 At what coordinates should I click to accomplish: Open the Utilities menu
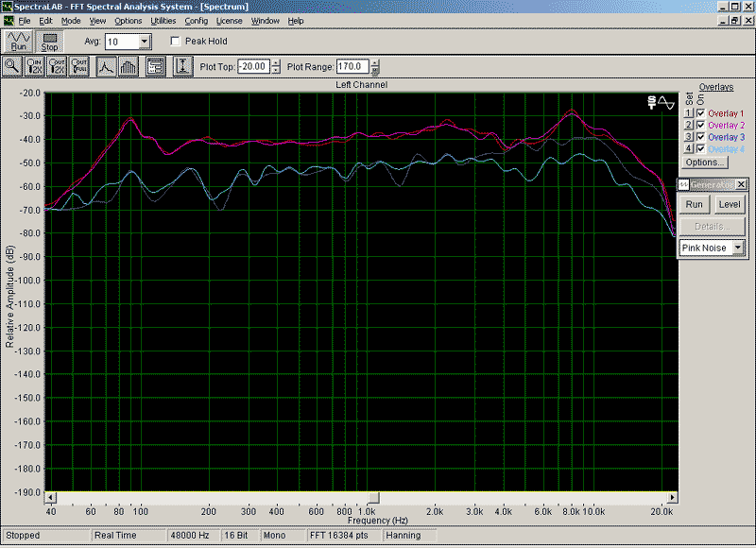pos(163,20)
